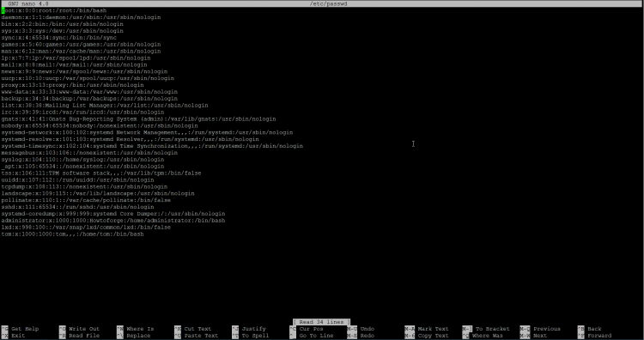This screenshot has height=340, width=644.
Task: Click the Replace shortcut
Action: 133,336
